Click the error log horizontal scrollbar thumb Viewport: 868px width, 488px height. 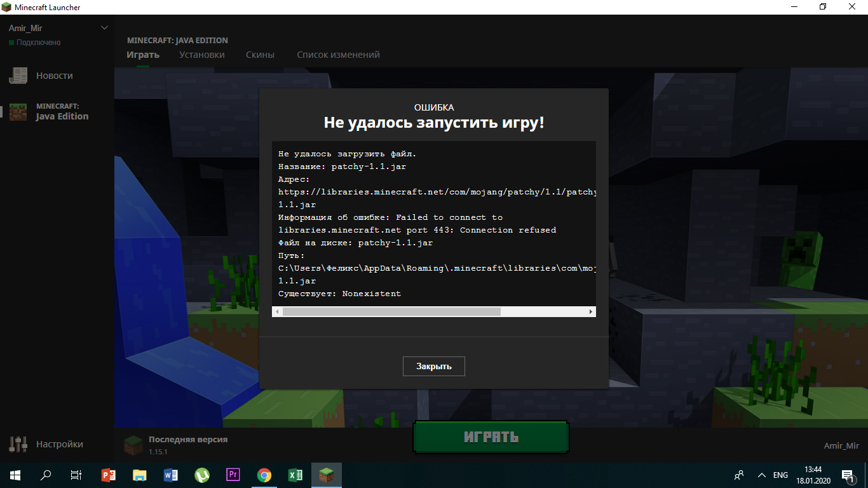(x=391, y=311)
